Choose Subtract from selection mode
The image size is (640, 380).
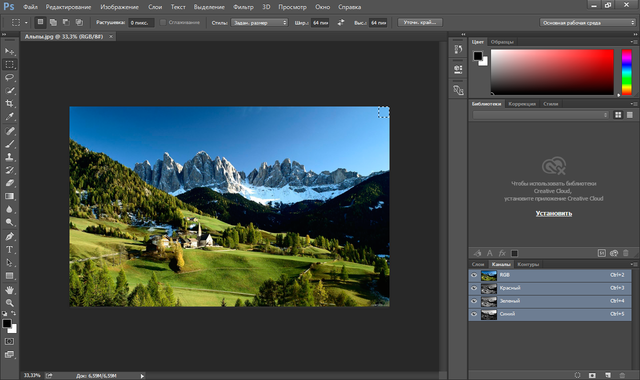(66, 22)
